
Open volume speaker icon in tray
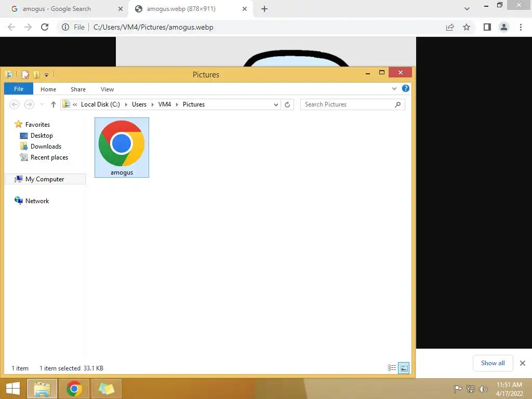pyautogui.click(x=483, y=389)
